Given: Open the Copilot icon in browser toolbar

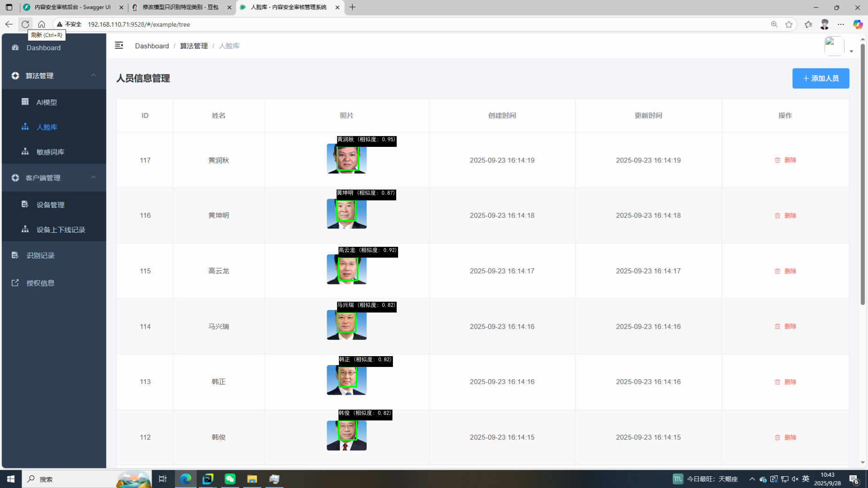Looking at the screenshot, I should click(x=857, y=24).
